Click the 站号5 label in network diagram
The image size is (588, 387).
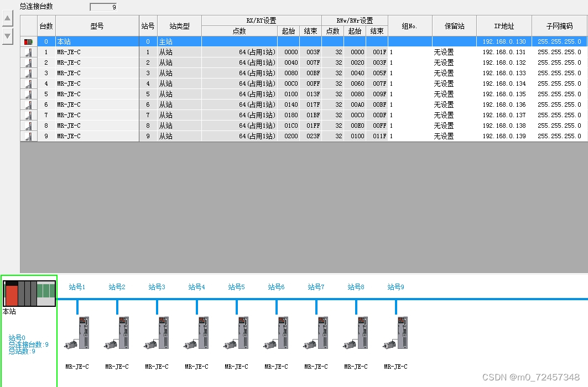tap(236, 287)
